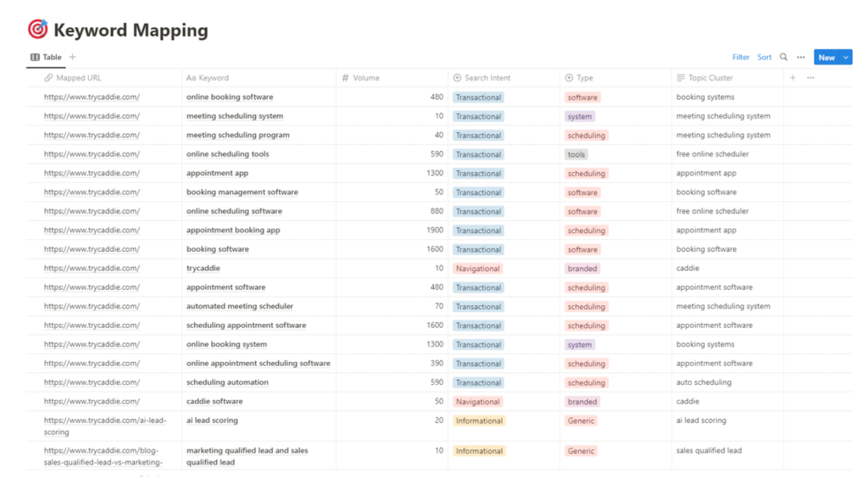The image size is (868, 501).
Task: Click the Type column property icon
Action: pos(569,77)
